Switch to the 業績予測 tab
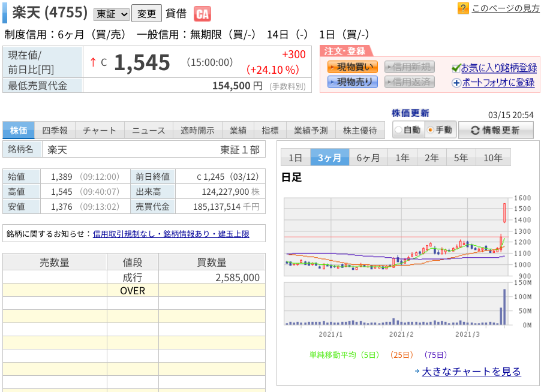The height and width of the screenshot is (392, 547). (311, 131)
